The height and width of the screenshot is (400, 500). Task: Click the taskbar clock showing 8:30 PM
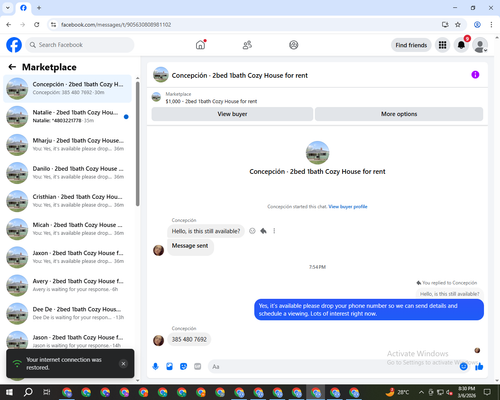click(467, 392)
